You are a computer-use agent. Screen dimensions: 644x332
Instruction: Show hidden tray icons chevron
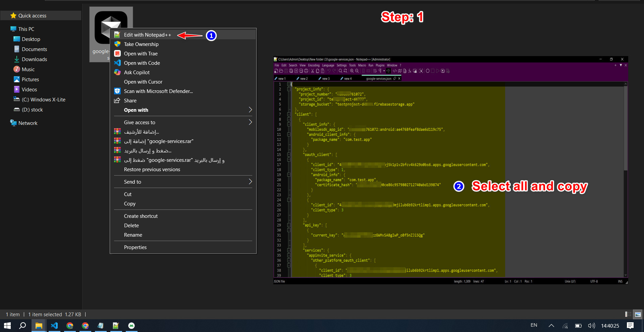[551, 326]
